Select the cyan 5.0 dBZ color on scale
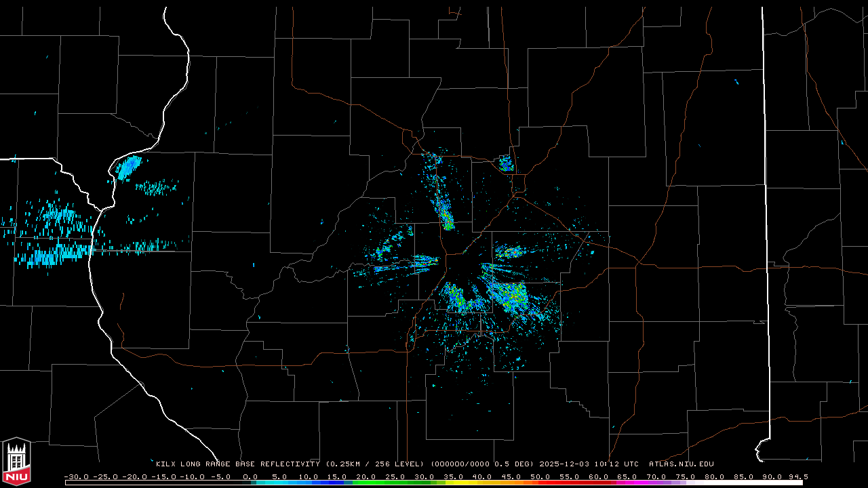The image size is (868, 488). pyautogui.click(x=279, y=483)
